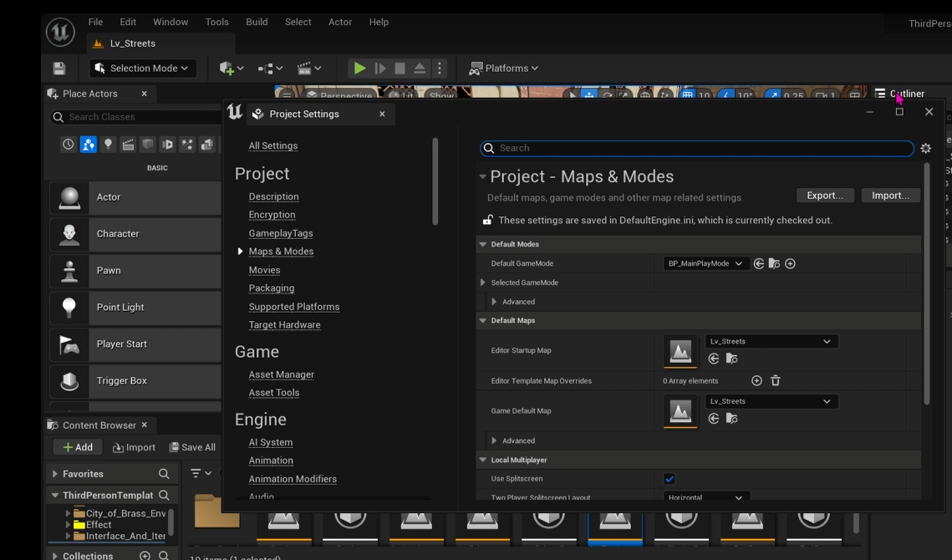Open the File menu
952x560 pixels.
point(95,22)
